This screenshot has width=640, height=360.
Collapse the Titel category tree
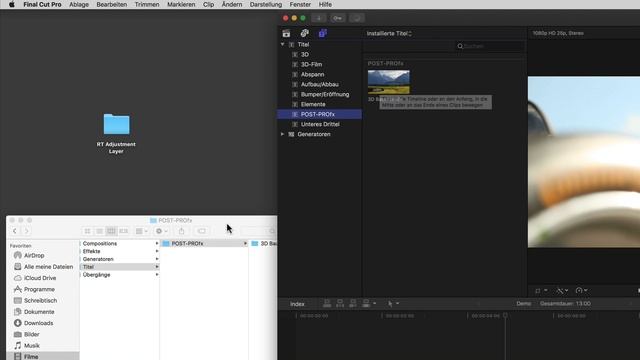point(282,44)
